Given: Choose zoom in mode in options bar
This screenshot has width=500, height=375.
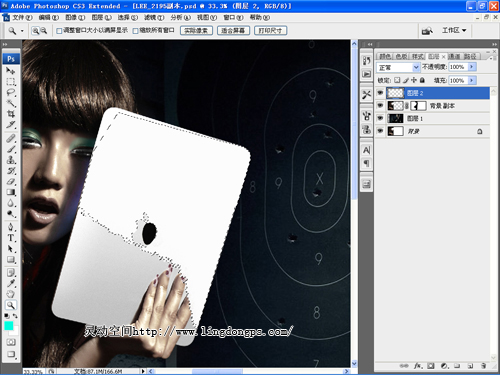Looking at the screenshot, I should click(35, 31).
